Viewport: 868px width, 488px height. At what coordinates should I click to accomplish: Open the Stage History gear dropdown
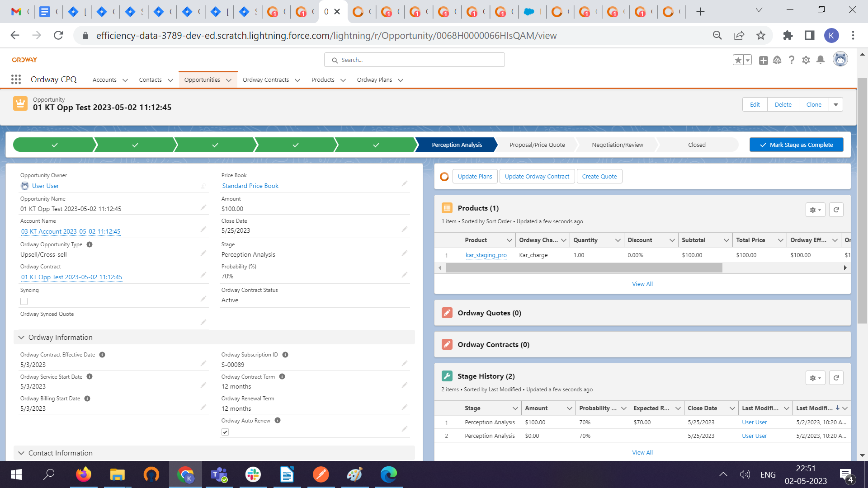click(816, 378)
